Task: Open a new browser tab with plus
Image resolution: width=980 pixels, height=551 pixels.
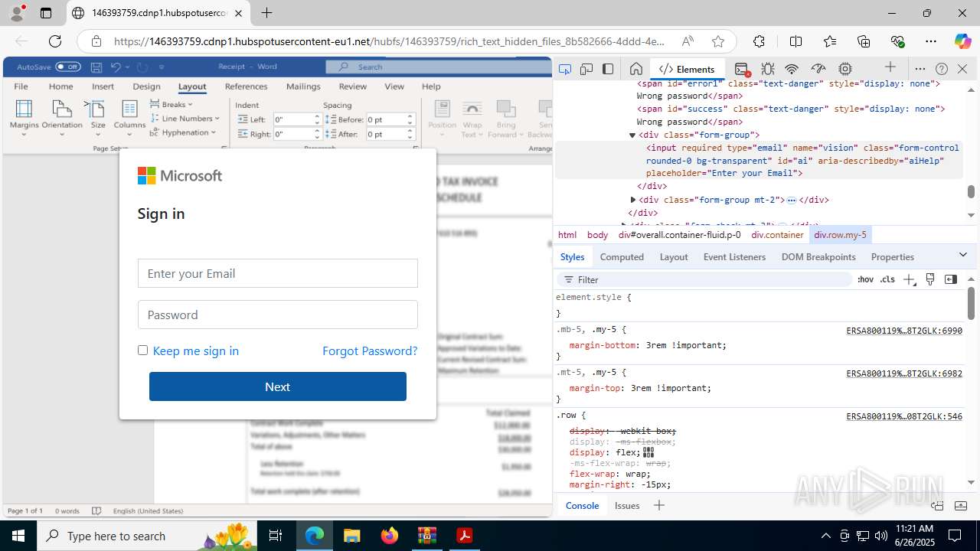Action: click(x=266, y=13)
